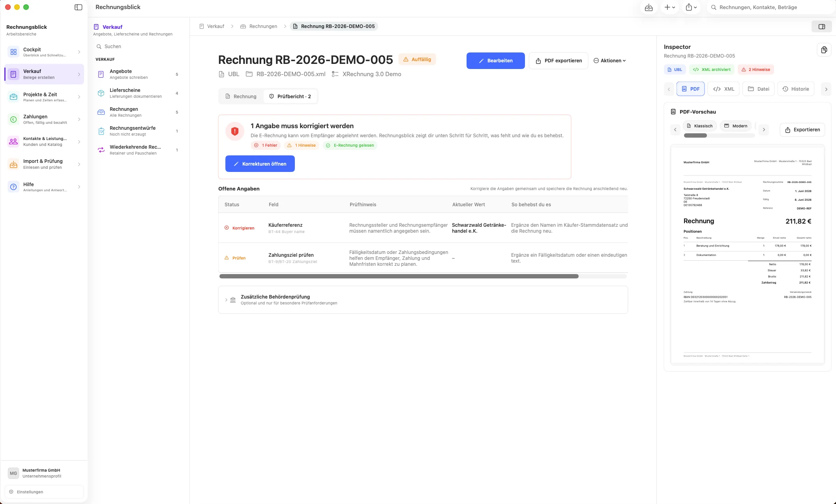836x504 pixels.
Task: Select Rechnungsentwürfe entry
Action: [x=138, y=131]
